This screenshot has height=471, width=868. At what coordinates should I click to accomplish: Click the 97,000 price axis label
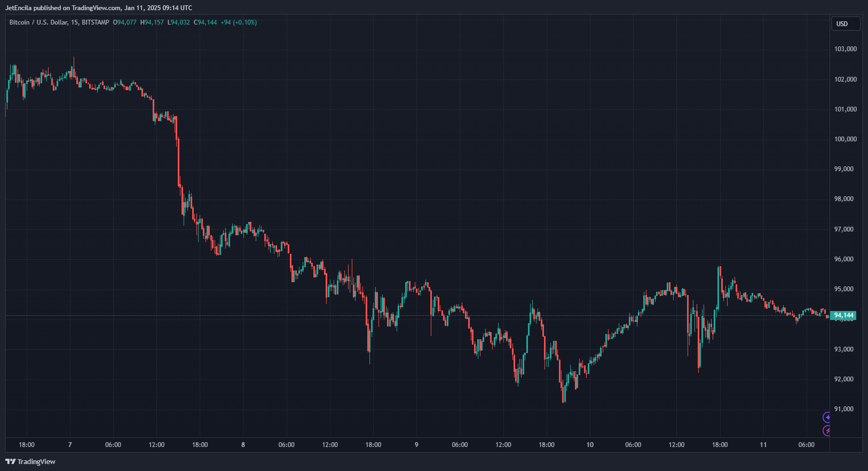(844, 229)
